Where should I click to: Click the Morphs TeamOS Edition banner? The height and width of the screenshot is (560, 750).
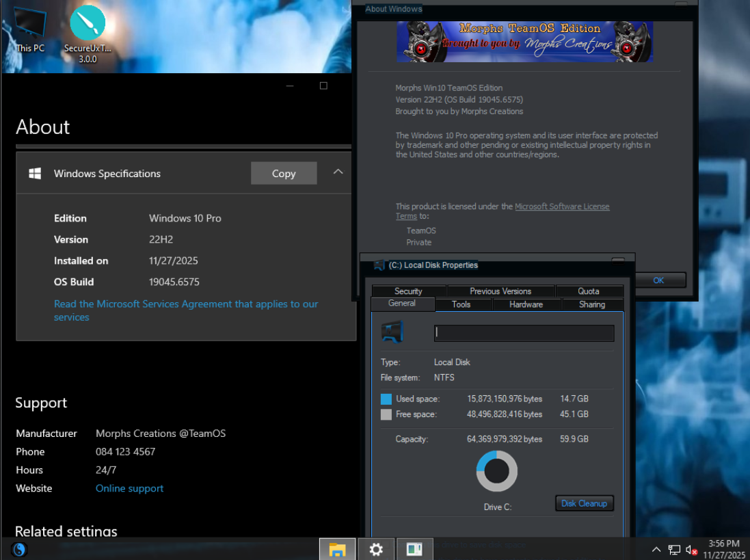tap(524, 42)
